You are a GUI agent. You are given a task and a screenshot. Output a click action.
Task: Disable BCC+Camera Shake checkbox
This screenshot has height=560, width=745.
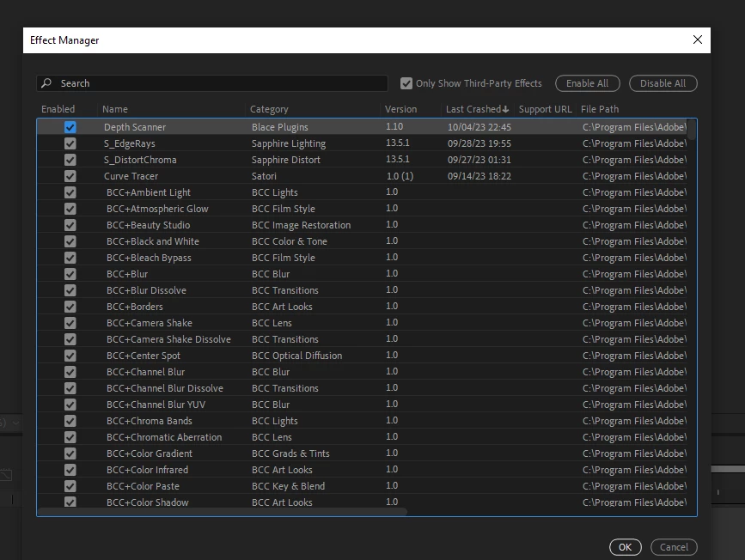pos(70,323)
